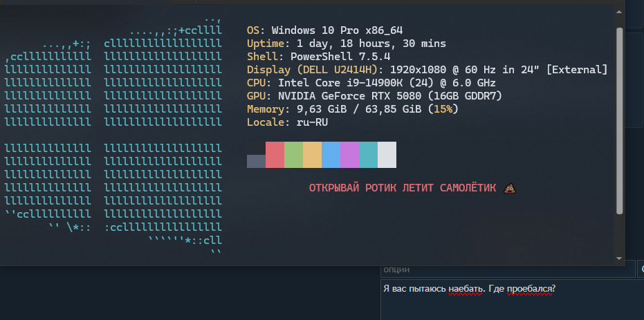This screenshot has height=320, width=644.
Task: Click the yellow color block
Action: point(312,155)
